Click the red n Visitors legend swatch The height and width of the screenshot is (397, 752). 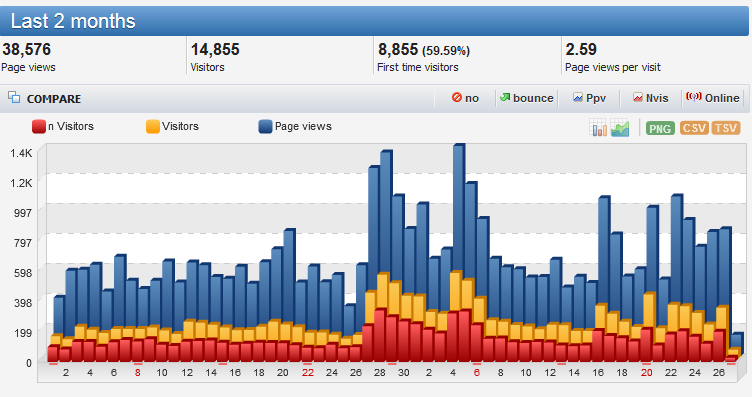(x=39, y=127)
